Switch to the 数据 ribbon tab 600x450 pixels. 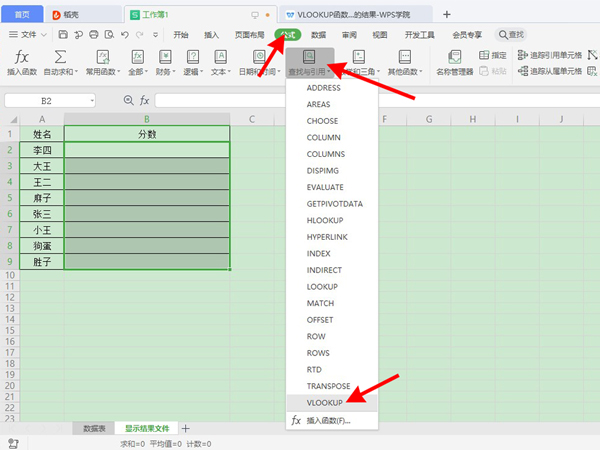tap(319, 34)
